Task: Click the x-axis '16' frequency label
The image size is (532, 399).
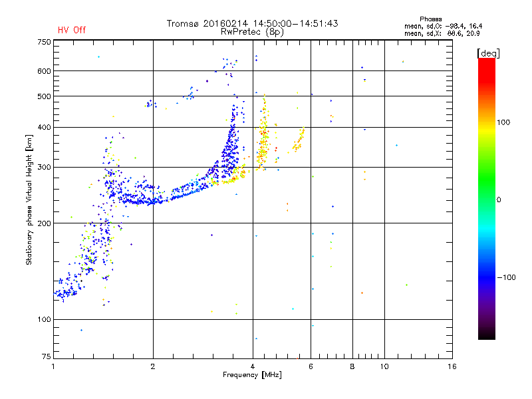Action: coord(452,366)
